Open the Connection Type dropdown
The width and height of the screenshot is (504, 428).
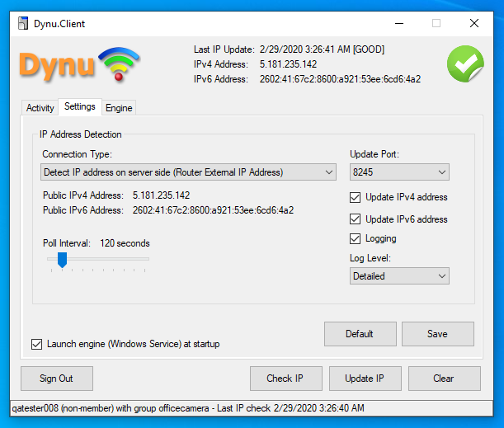[188, 172]
